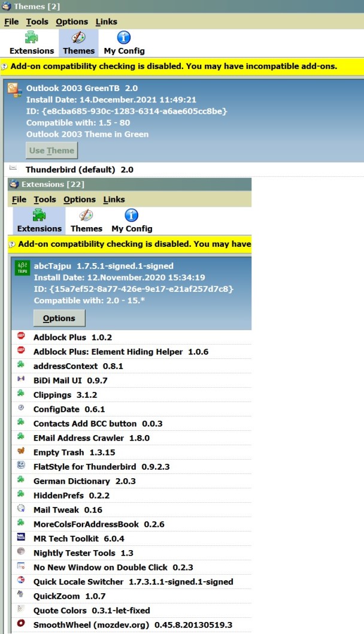Click the Quick Locale Switcher icon
364x634 pixels.
tap(21, 580)
